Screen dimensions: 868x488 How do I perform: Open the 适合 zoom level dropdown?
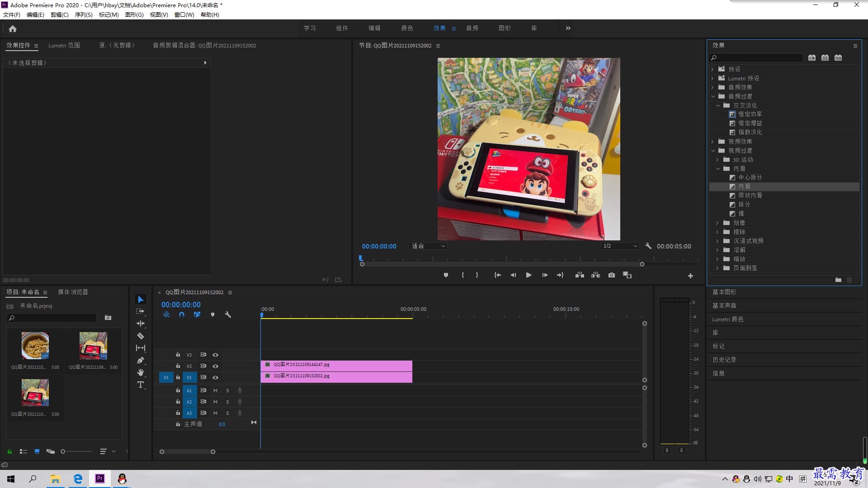(x=428, y=246)
